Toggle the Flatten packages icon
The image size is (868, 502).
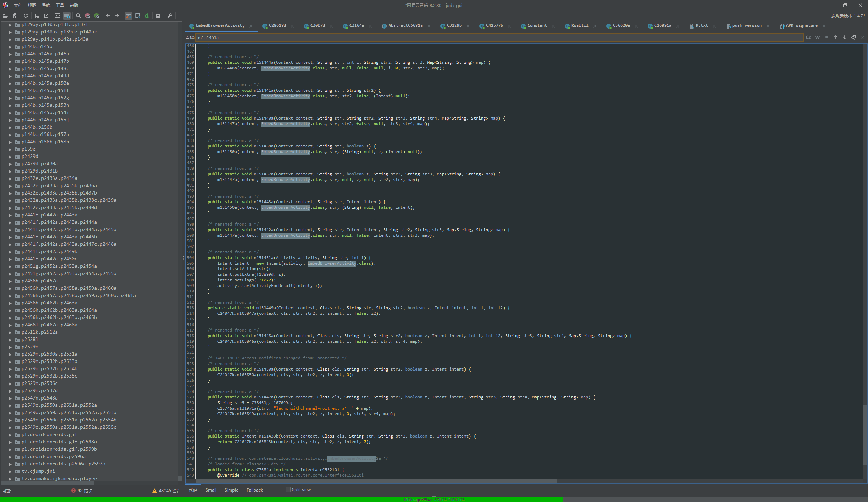tap(67, 16)
